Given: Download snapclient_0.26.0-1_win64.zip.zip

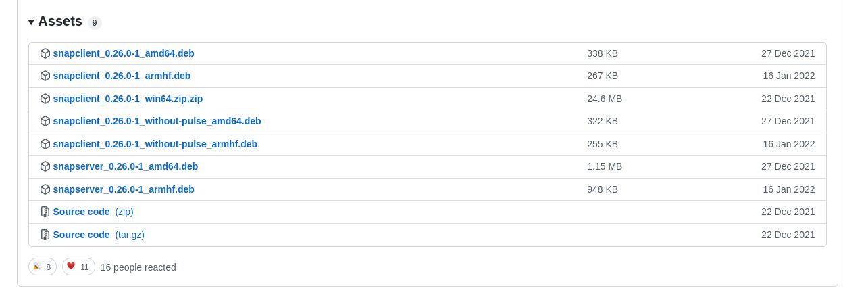Looking at the screenshot, I should tap(128, 99).
